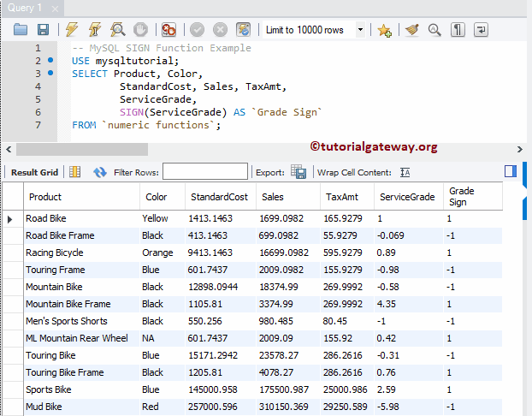Save the script to file
532x416 pixels.
pos(42,30)
